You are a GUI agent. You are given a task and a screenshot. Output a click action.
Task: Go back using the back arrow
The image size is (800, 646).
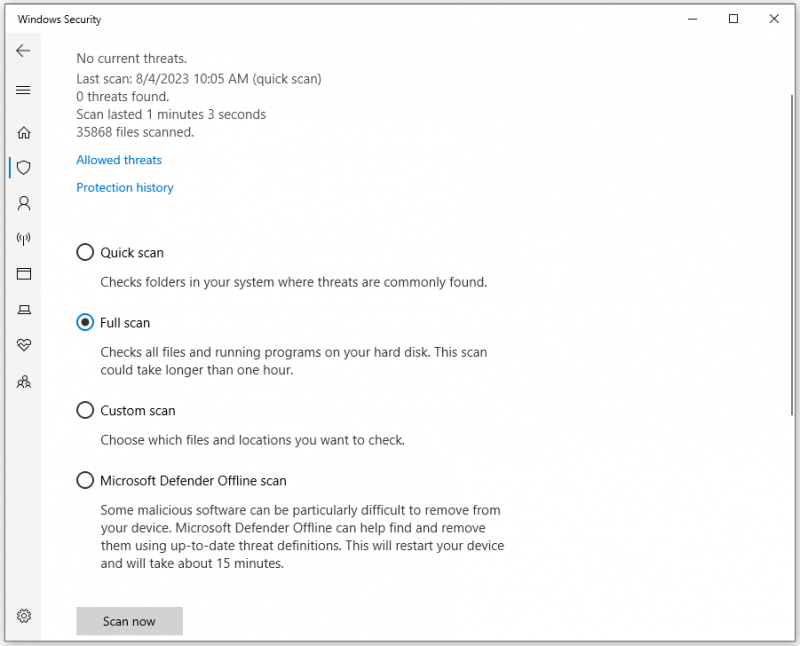point(23,51)
